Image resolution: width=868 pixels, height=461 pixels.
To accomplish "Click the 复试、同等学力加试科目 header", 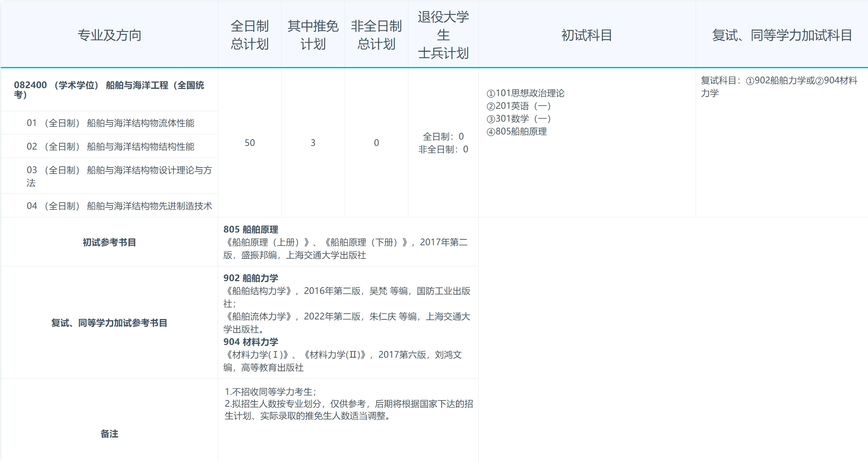I will click(x=782, y=35).
